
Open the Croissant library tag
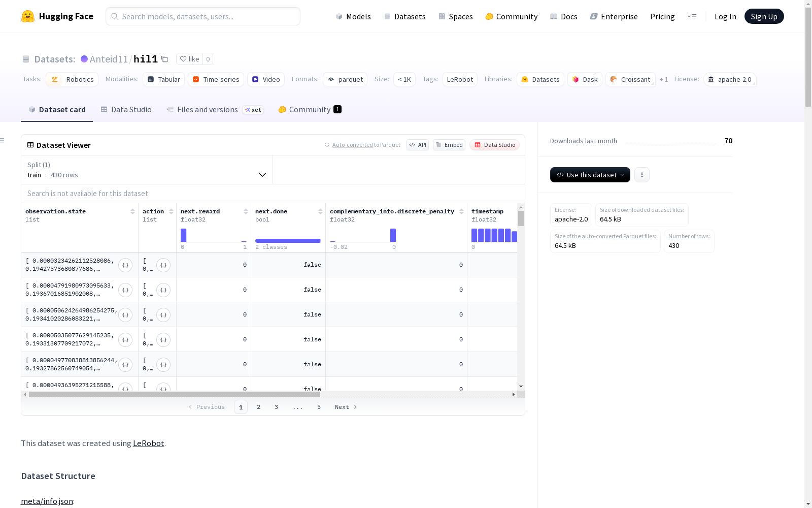[x=630, y=79]
